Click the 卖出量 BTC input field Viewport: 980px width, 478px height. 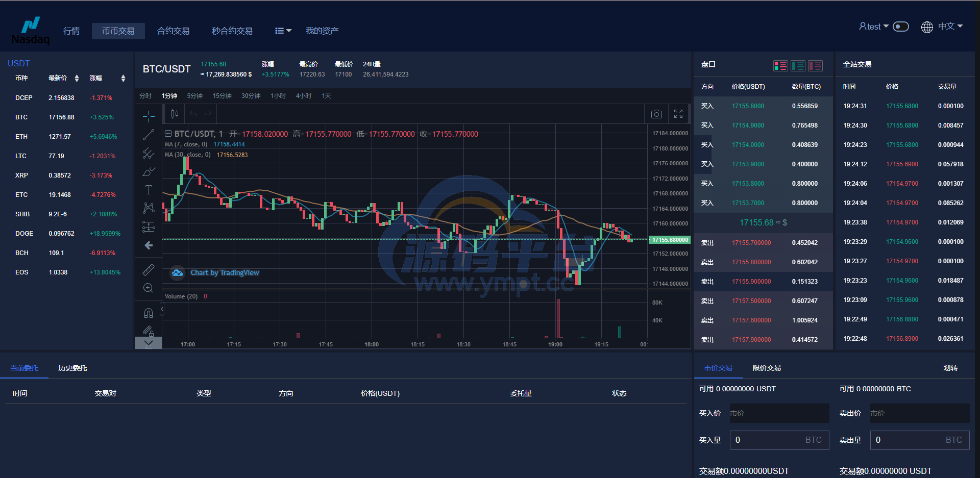pos(920,440)
